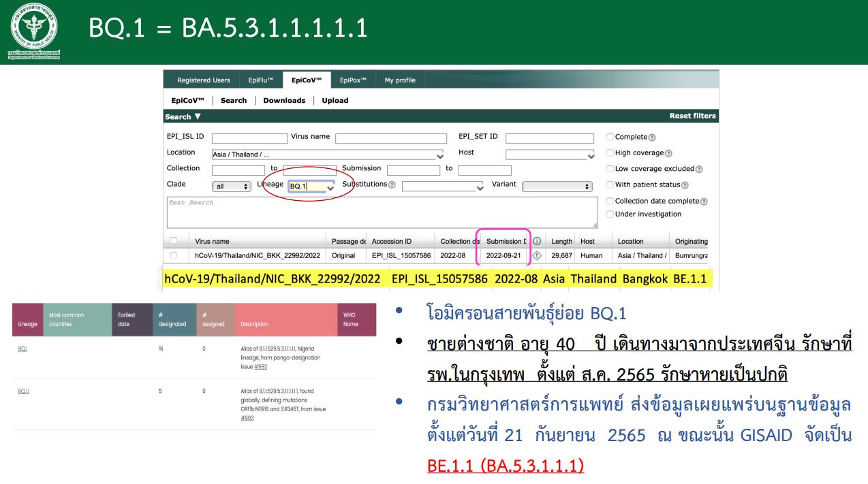Click the Search submenu item

click(234, 100)
